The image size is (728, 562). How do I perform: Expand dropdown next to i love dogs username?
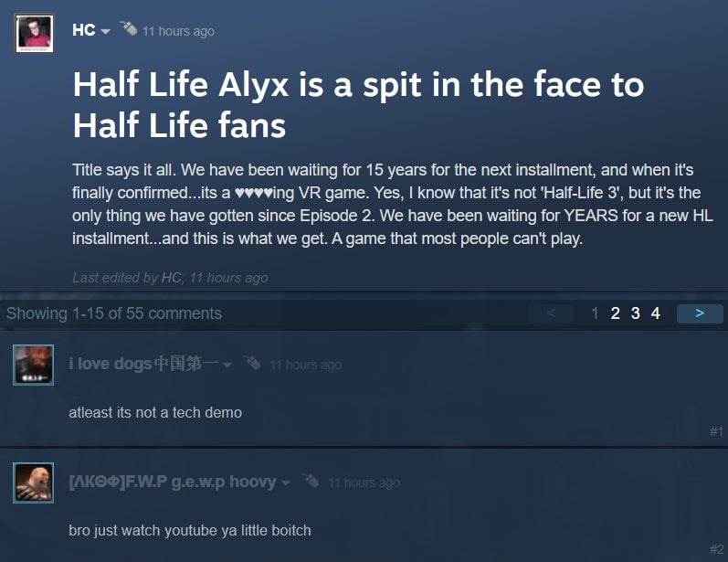click(227, 365)
